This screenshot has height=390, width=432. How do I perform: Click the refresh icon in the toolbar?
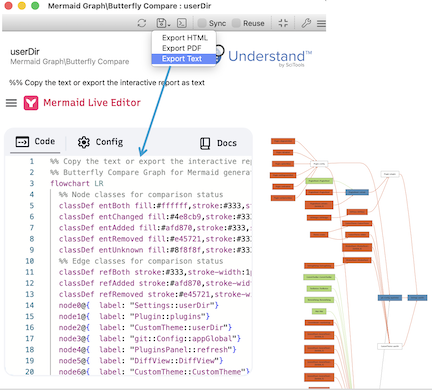(x=142, y=23)
